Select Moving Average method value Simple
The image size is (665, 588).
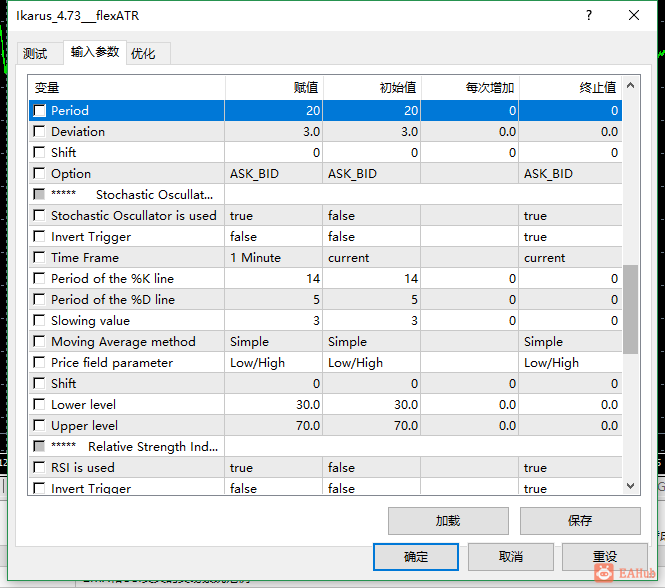pos(274,342)
